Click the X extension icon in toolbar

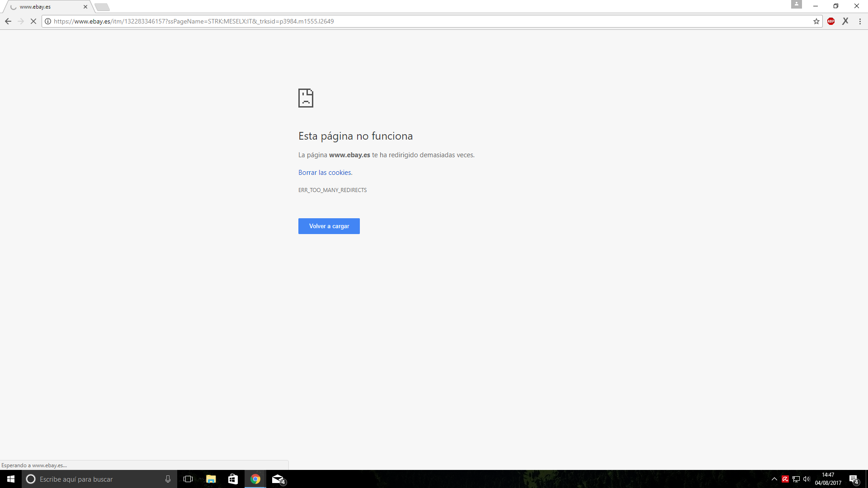pos(845,21)
